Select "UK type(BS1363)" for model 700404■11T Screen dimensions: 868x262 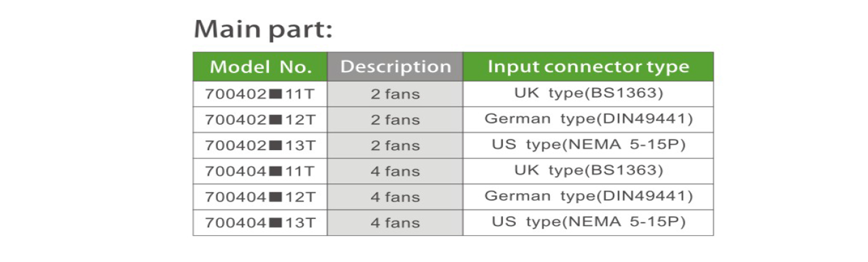(x=588, y=171)
